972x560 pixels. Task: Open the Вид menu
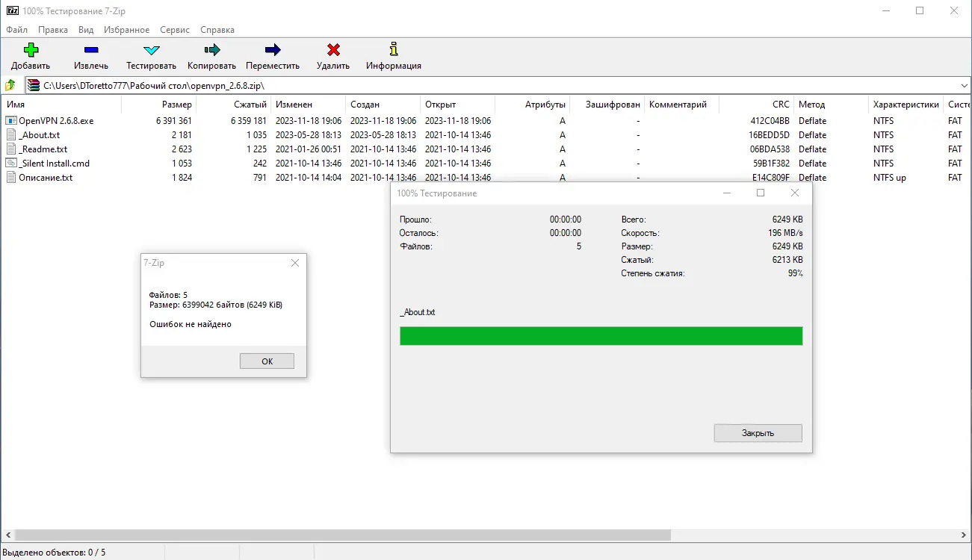tap(86, 30)
